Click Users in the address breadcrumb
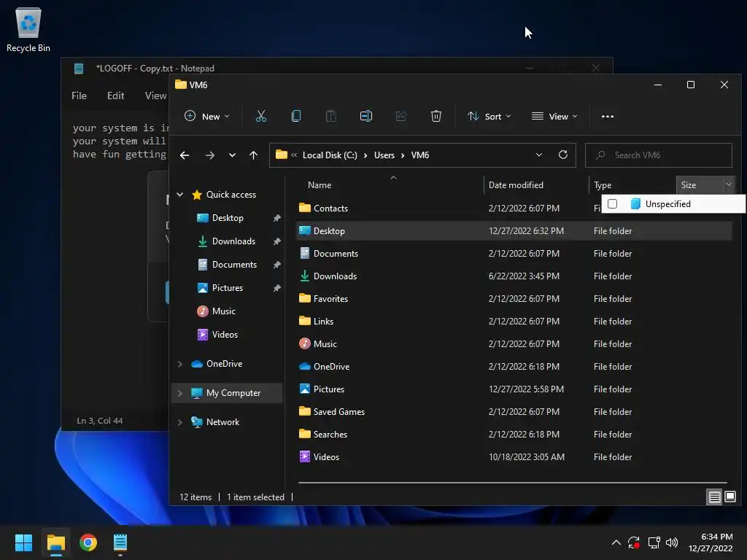 [x=384, y=155]
